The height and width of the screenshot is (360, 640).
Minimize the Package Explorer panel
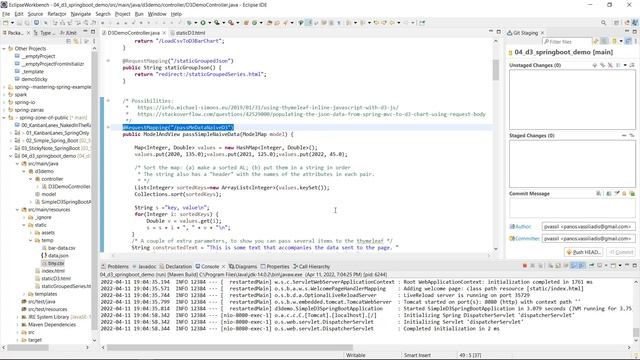coord(85,32)
